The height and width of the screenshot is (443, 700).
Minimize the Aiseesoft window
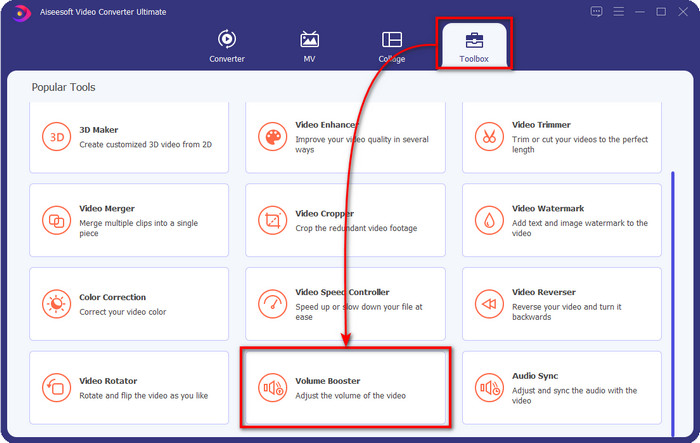640,12
